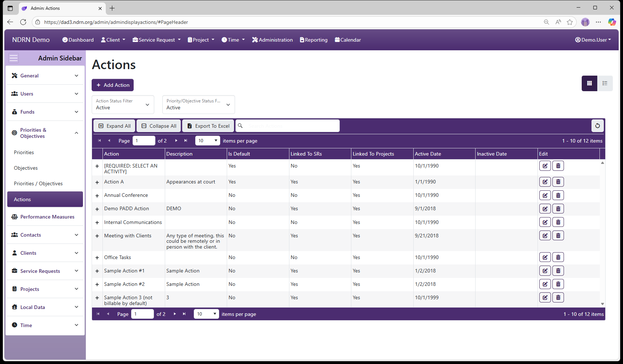This screenshot has height=364, width=623.
Task: Open the Administration page
Action: coord(272,40)
